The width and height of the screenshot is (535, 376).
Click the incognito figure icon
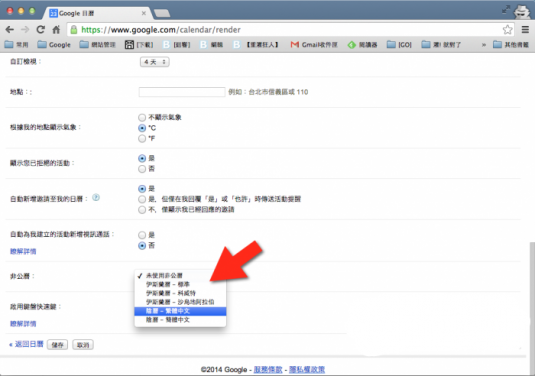tap(522, 12)
